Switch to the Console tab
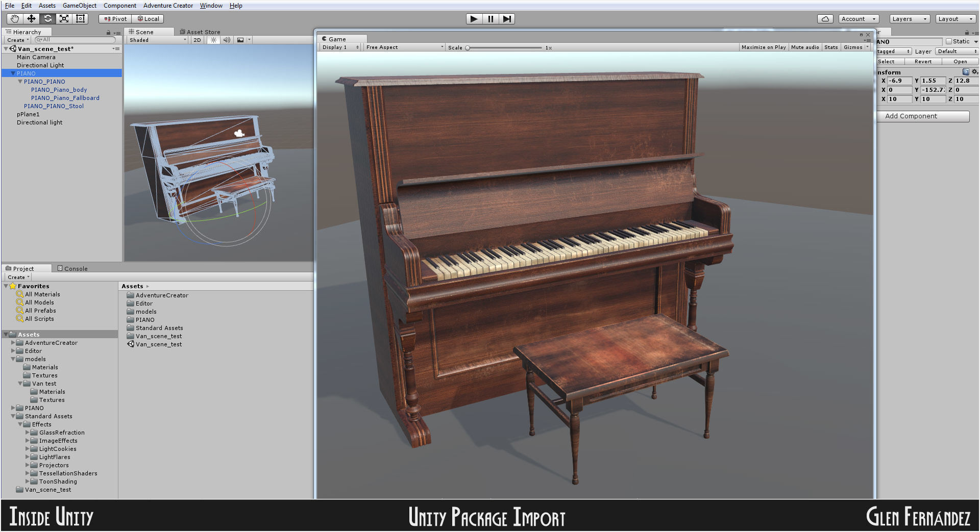This screenshot has width=980, height=532. pyautogui.click(x=72, y=269)
